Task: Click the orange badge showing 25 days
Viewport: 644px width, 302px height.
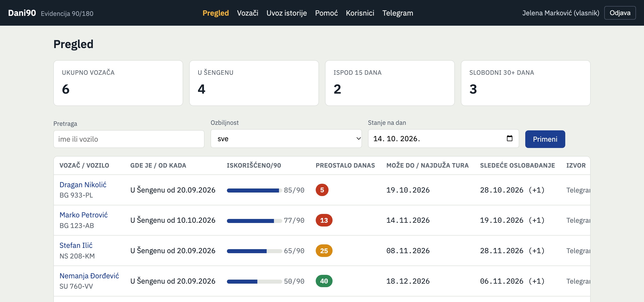Action: pos(324,251)
